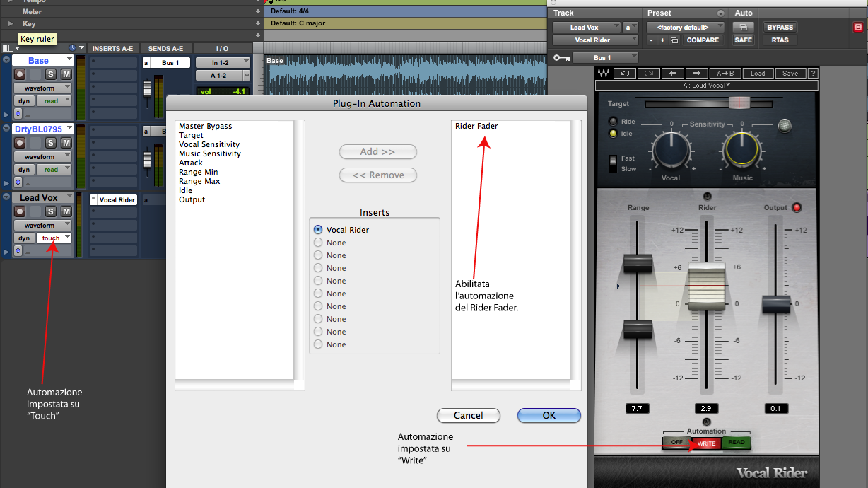Solo the DrtyBL0795 track
Image resolution: width=868 pixels, height=488 pixels.
coord(51,143)
